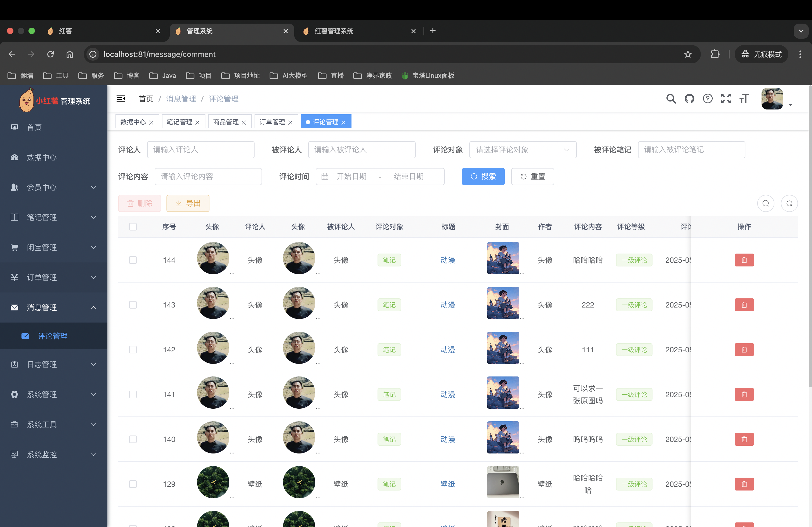
Task: Click the 导出 export button
Action: [x=188, y=203]
